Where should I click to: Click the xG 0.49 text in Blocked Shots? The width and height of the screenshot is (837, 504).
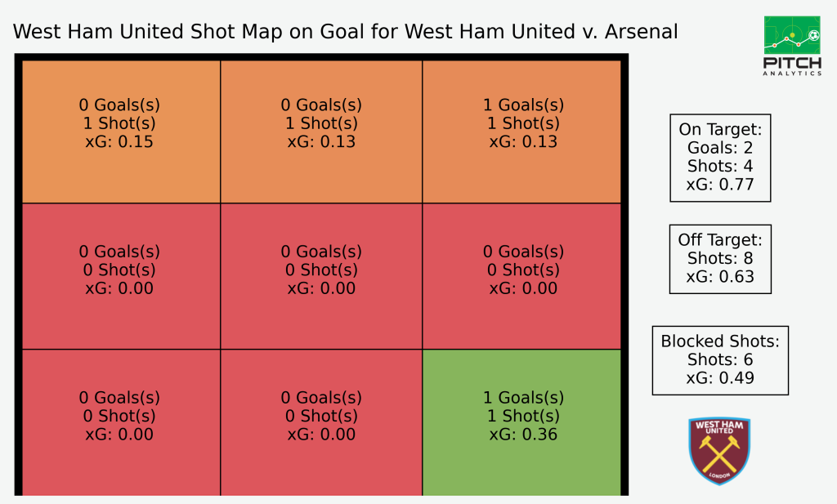tap(720, 378)
